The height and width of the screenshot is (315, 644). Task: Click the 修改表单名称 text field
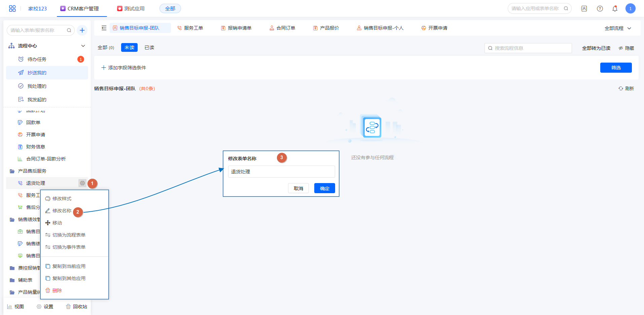pos(281,172)
